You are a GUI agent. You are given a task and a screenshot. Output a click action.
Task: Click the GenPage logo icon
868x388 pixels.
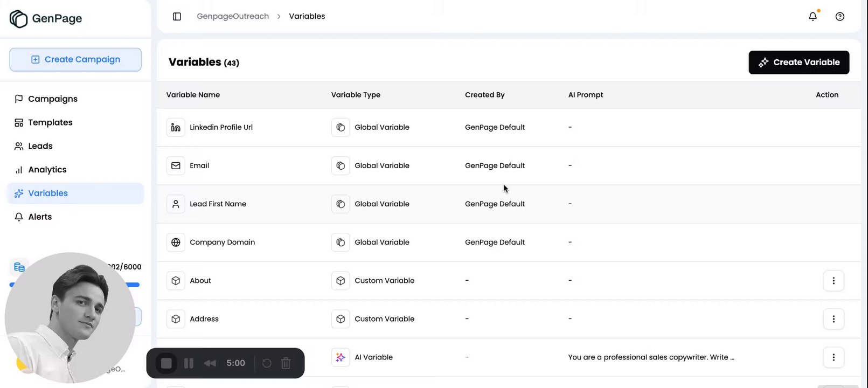click(19, 19)
